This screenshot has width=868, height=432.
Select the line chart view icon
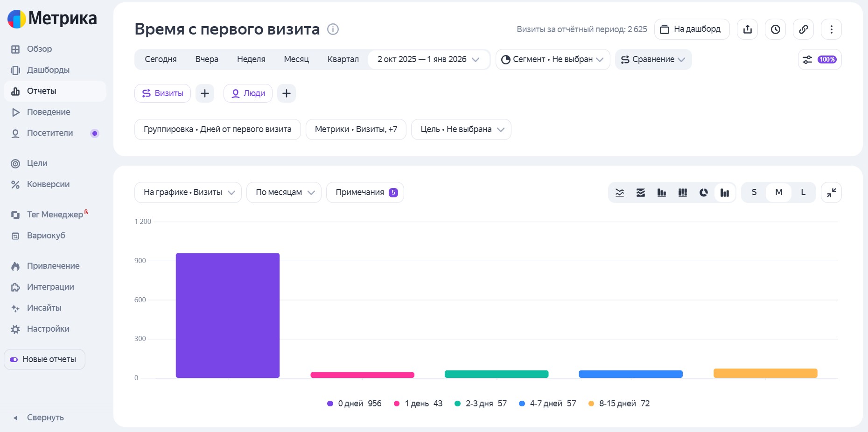click(620, 192)
